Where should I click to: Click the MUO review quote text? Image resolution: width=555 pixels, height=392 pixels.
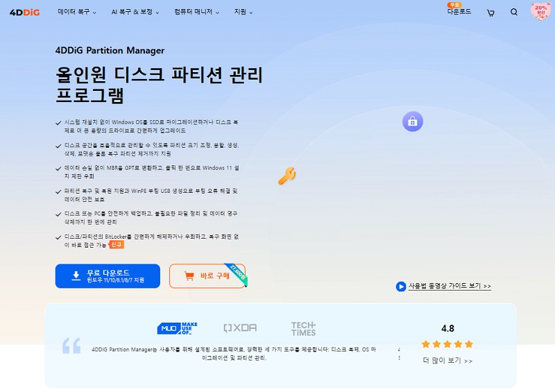(x=234, y=353)
